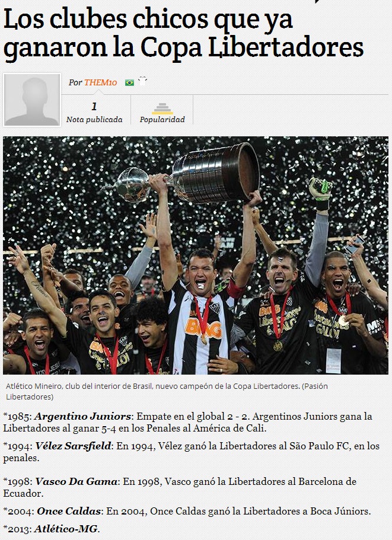Screen dimensions: 392x540
Task: Select the Popularidad label
Action: tap(162, 120)
